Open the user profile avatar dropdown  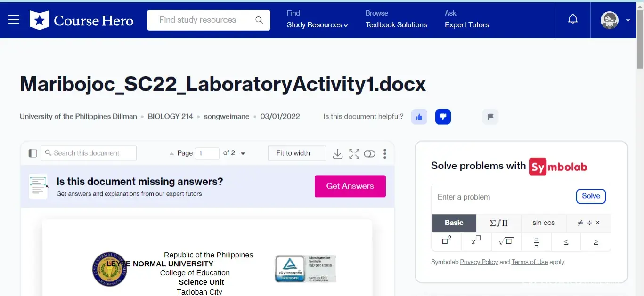tap(615, 20)
